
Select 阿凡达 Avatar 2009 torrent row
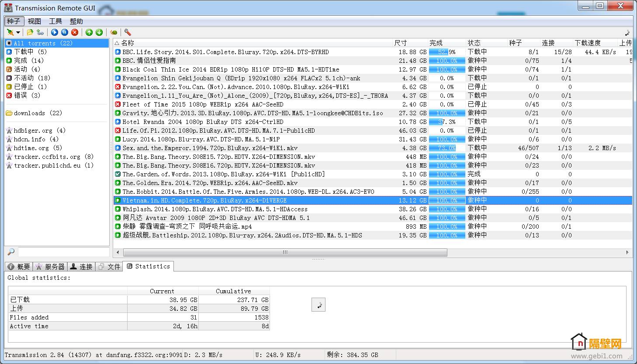(x=373, y=218)
